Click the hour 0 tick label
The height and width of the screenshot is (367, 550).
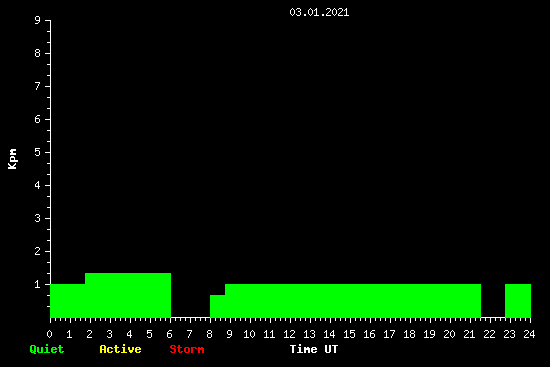pos(49,334)
